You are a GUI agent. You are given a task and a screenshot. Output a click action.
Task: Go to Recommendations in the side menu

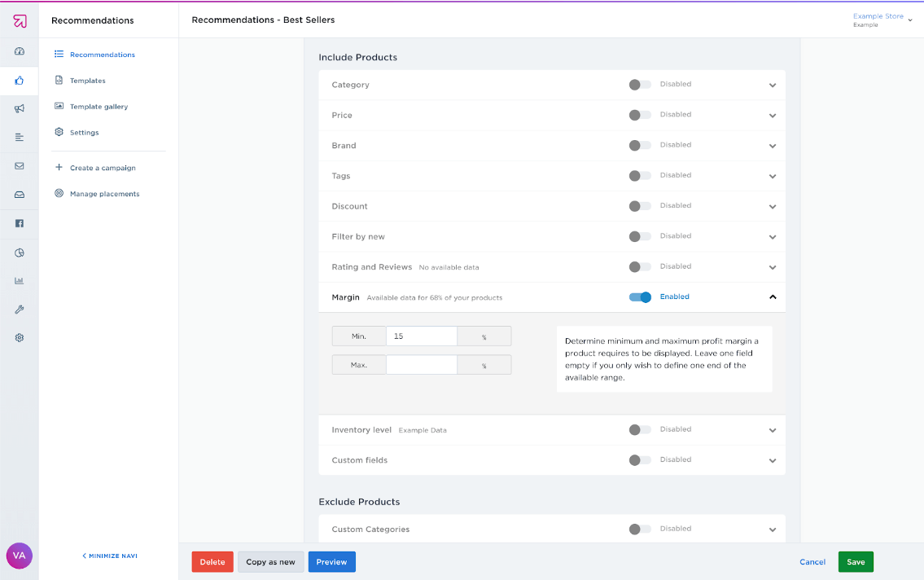pyautogui.click(x=103, y=55)
